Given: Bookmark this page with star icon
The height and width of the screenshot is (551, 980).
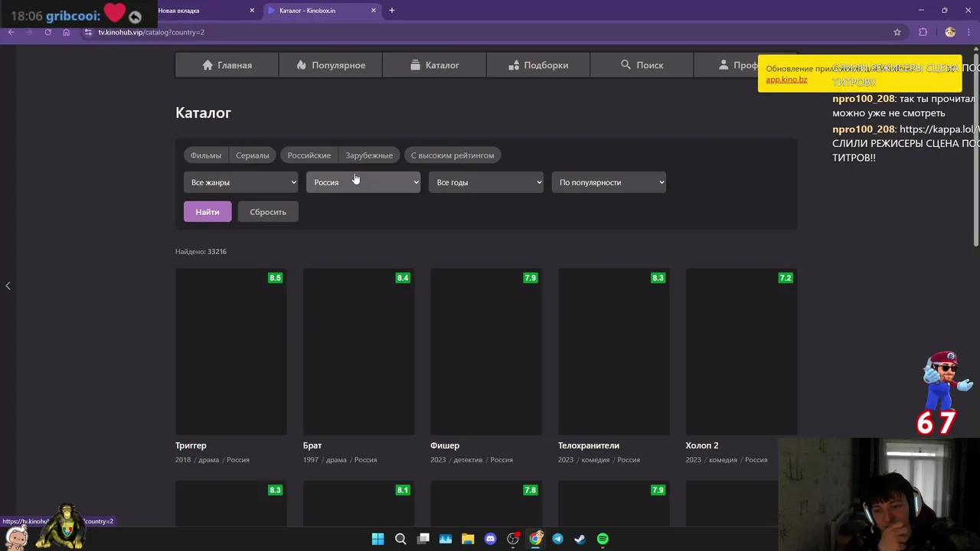Looking at the screenshot, I should pos(897,32).
